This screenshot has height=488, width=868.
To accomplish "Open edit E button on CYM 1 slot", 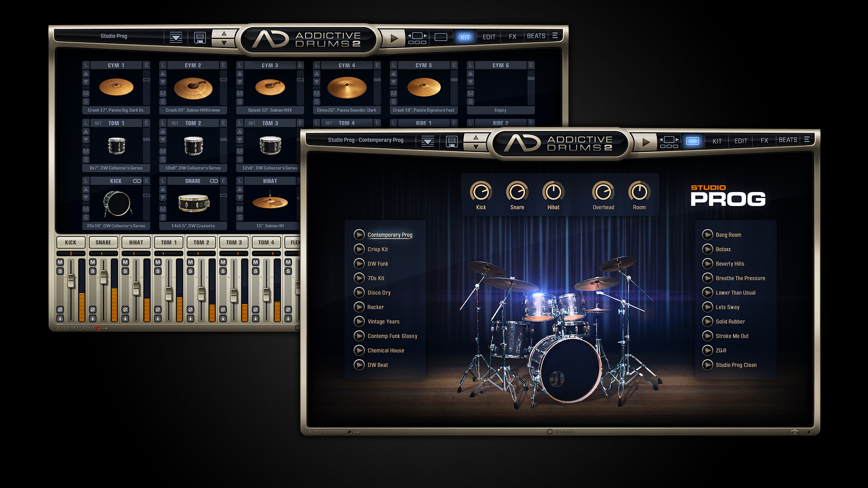I will click(x=146, y=65).
